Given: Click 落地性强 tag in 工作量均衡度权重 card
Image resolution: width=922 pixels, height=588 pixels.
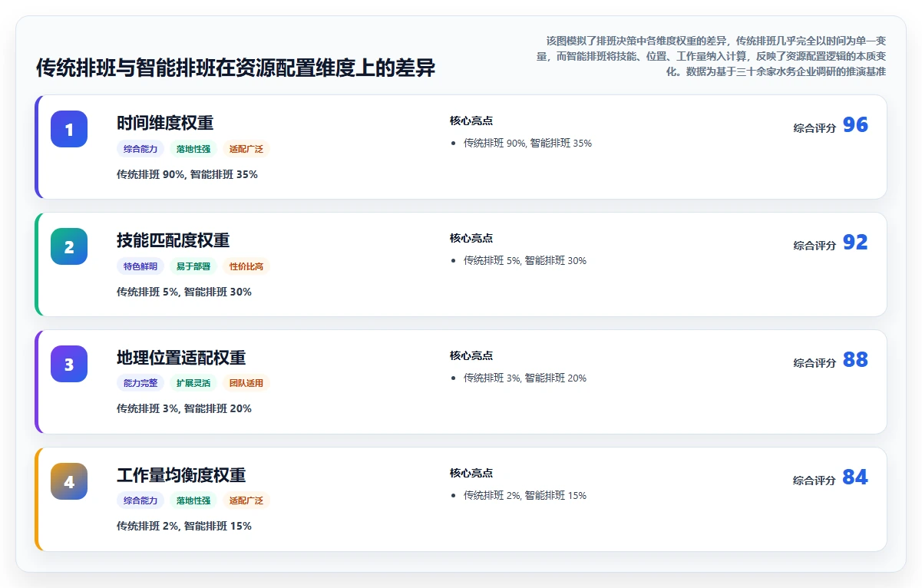Looking at the screenshot, I should [x=193, y=500].
